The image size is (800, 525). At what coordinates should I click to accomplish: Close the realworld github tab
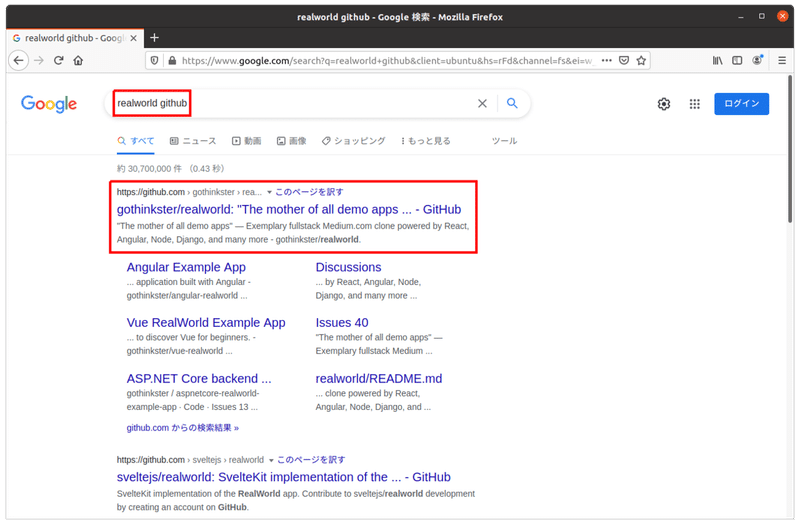(133, 38)
